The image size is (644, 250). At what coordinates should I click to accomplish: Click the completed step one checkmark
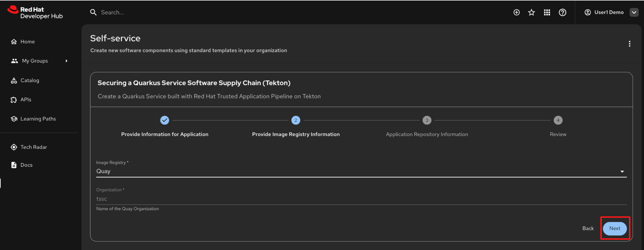pos(165,120)
